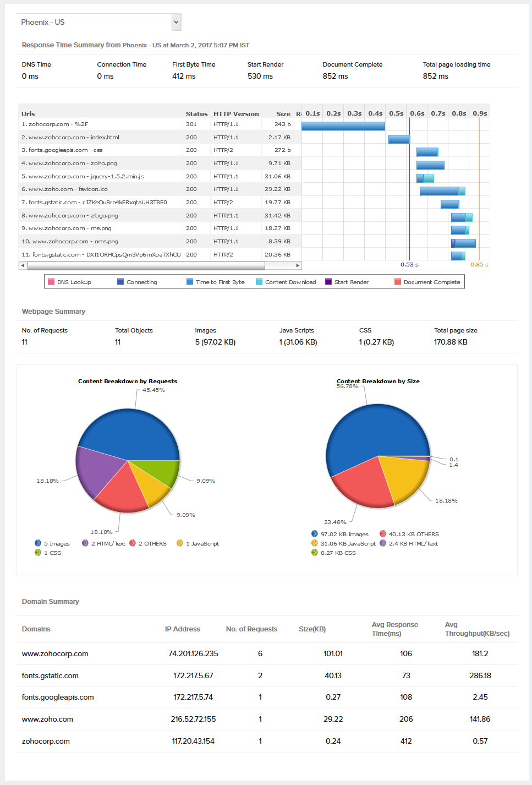
Task: Click the waterfall bar for the index.html request
Action: click(x=399, y=139)
